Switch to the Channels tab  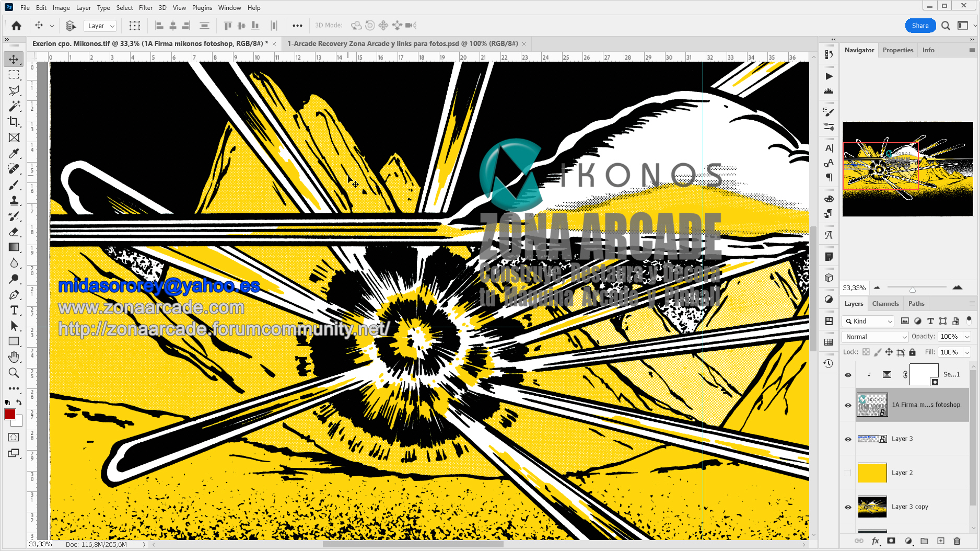point(885,304)
